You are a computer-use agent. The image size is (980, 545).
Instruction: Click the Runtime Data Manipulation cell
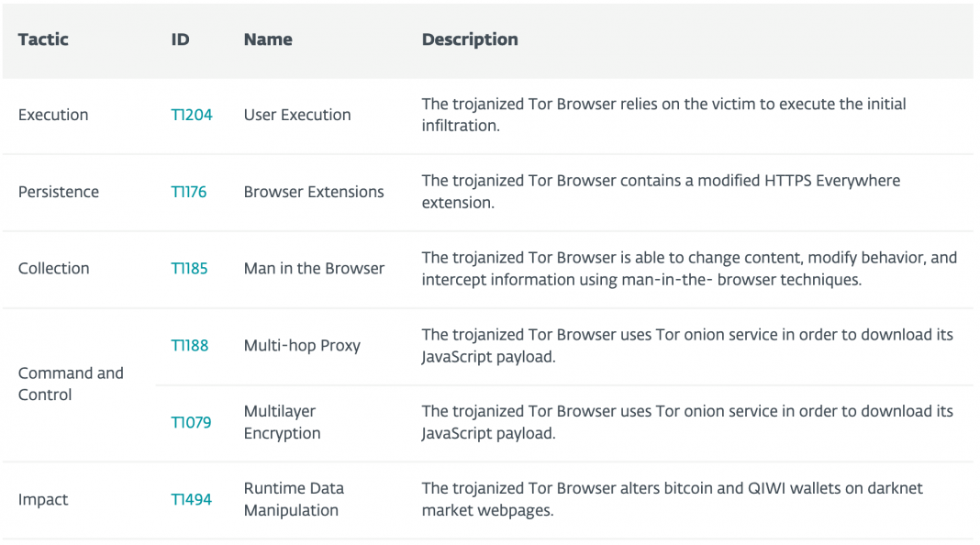coord(294,499)
